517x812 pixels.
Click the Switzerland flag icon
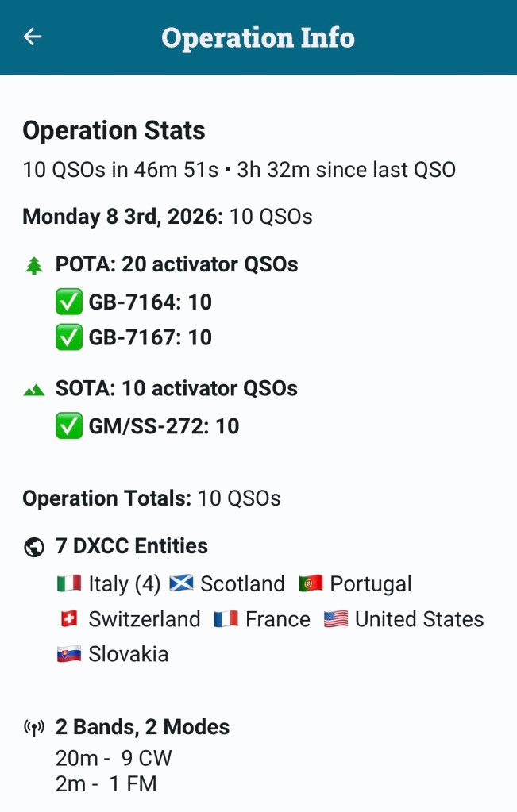click(69, 619)
